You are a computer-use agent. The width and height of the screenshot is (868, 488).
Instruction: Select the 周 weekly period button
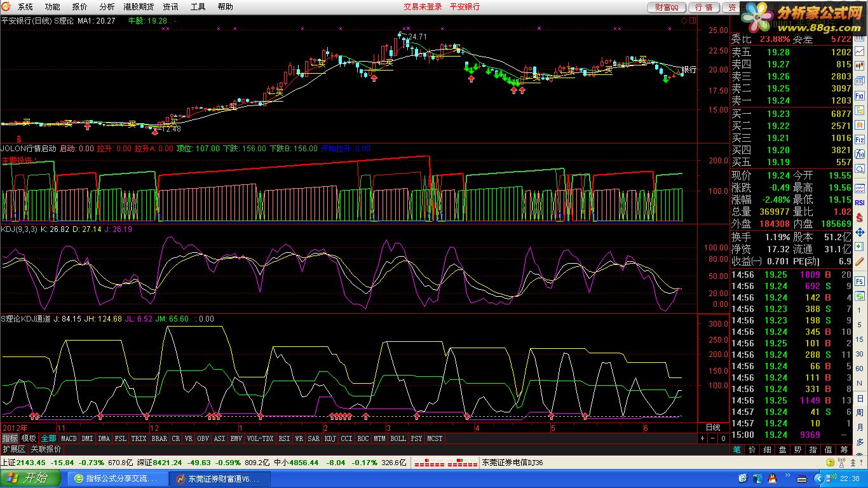pos(860,413)
